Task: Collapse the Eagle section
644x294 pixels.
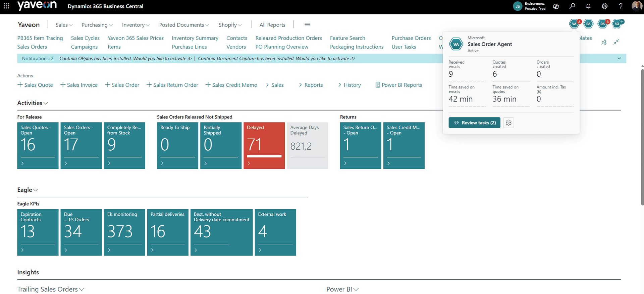Action: click(28, 190)
